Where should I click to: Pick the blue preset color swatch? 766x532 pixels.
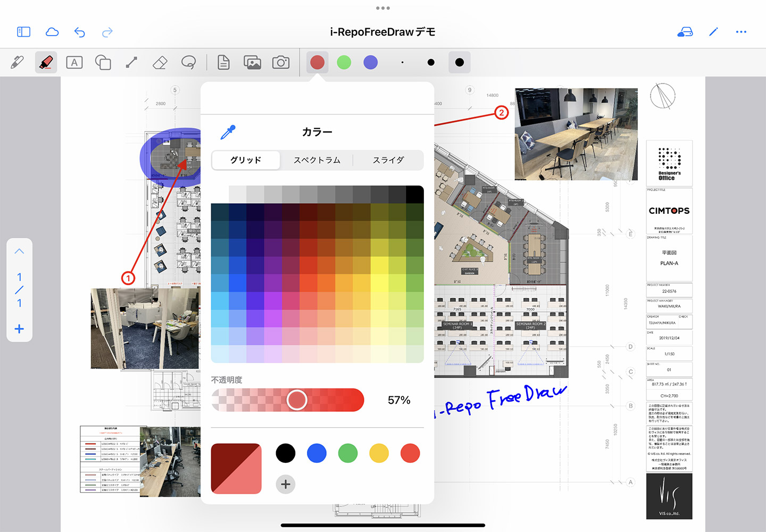pos(317,453)
